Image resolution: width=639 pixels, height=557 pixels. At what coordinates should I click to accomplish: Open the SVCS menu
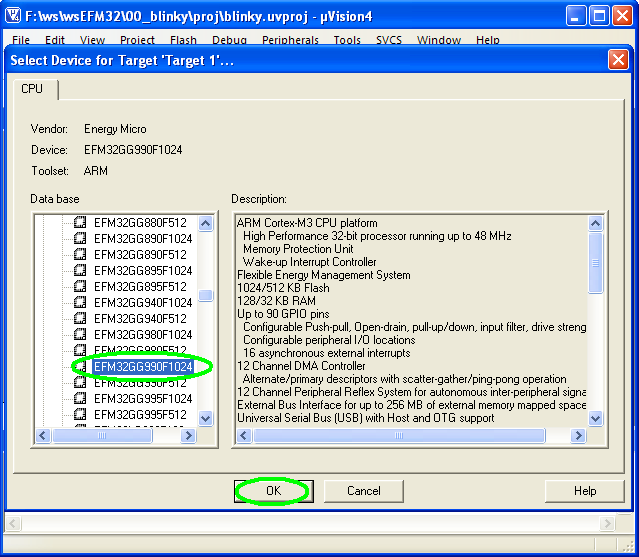[x=388, y=40]
